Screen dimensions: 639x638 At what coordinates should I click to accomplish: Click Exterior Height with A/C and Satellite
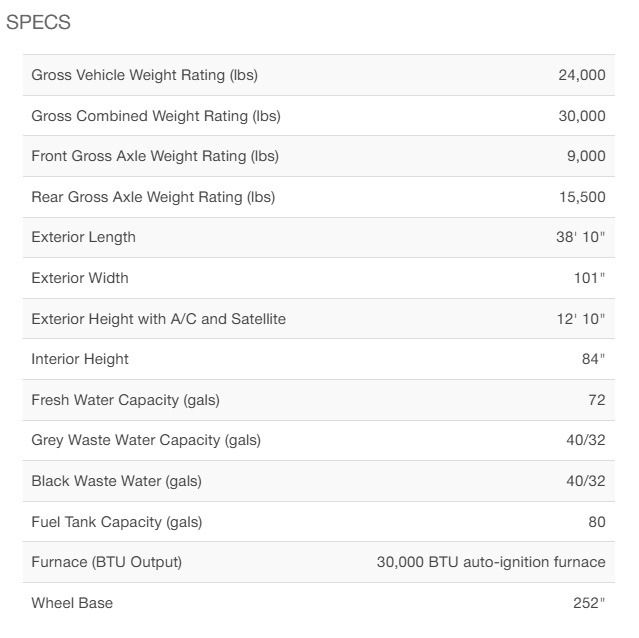click(x=159, y=319)
